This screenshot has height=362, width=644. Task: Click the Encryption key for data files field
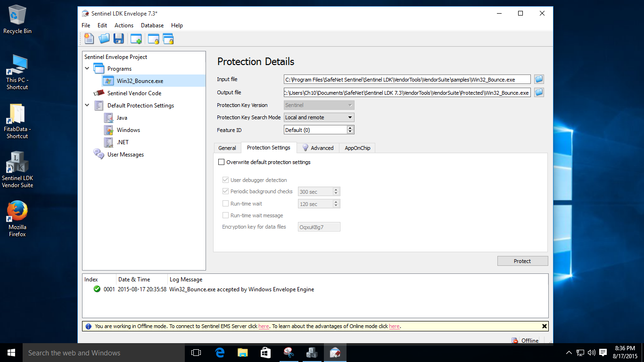319,227
